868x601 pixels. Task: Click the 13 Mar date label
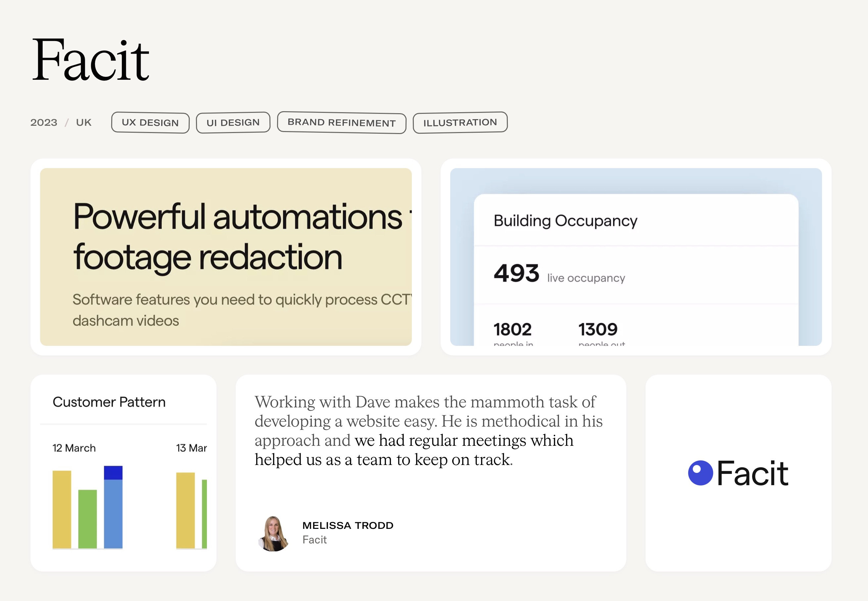coord(191,448)
